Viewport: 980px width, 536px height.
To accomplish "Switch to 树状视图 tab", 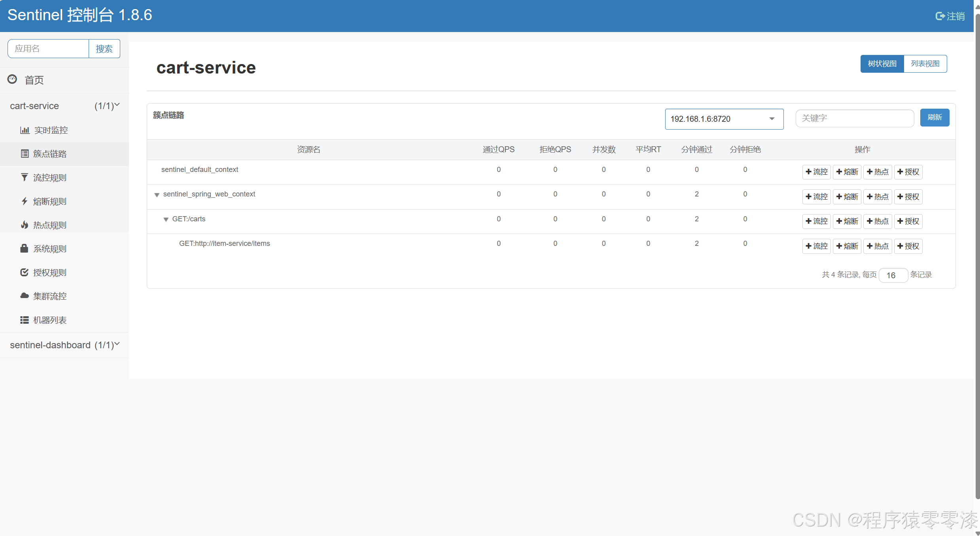I will pyautogui.click(x=882, y=64).
